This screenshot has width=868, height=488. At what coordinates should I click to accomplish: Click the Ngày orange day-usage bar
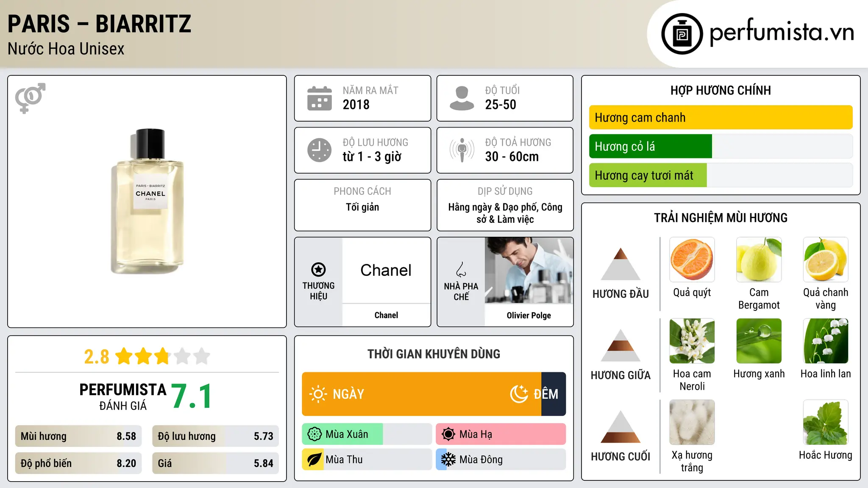pos(422,394)
